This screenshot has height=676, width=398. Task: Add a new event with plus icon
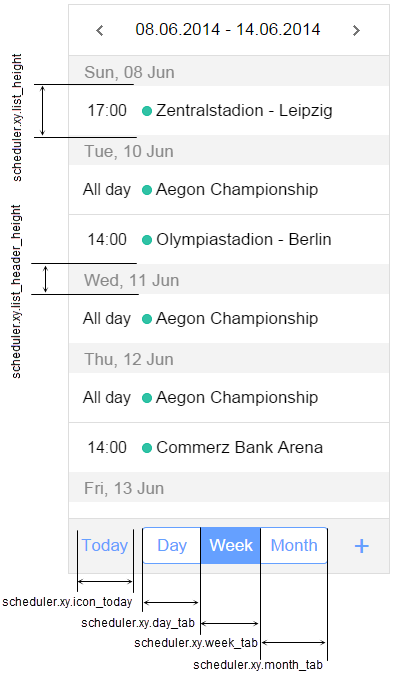tap(362, 546)
